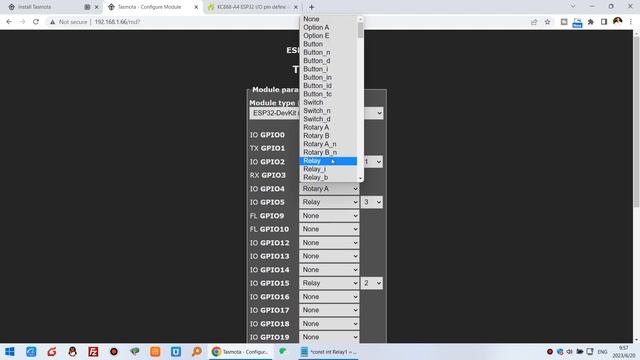Click ENG language indicator in tray
Viewport: 640px width, 360px height.
click(602, 351)
